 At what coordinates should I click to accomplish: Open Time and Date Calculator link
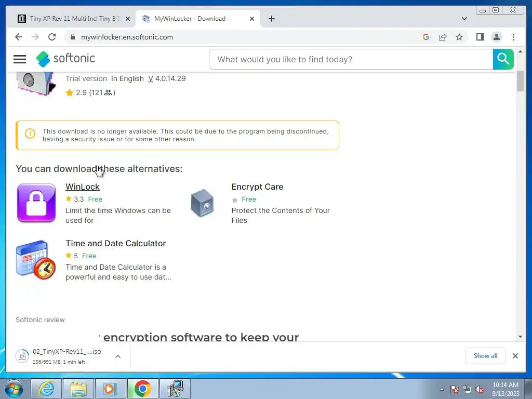116,243
